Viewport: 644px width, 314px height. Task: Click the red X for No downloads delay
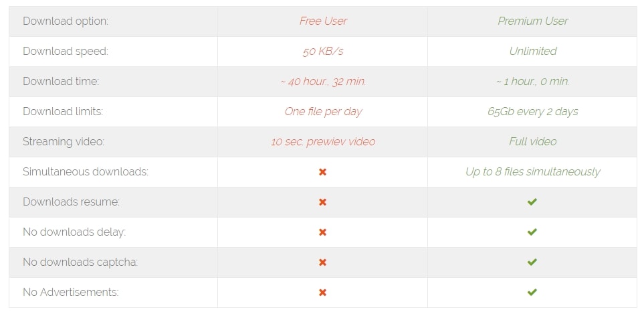322,232
